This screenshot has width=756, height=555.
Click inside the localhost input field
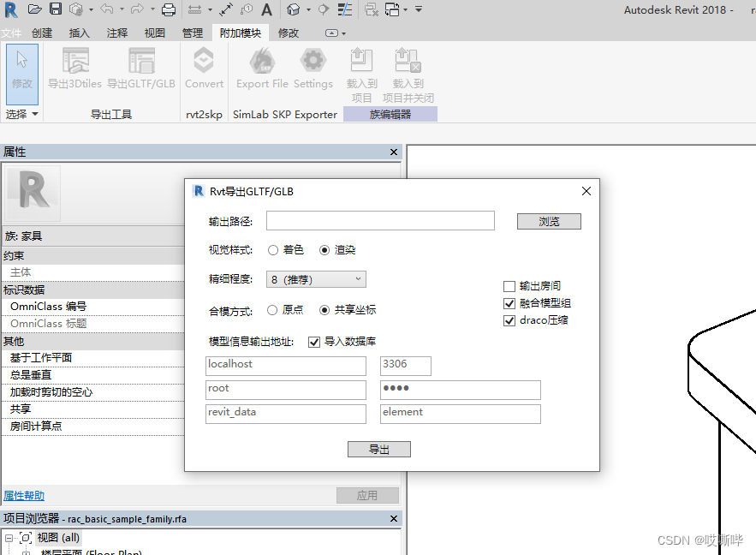click(285, 366)
